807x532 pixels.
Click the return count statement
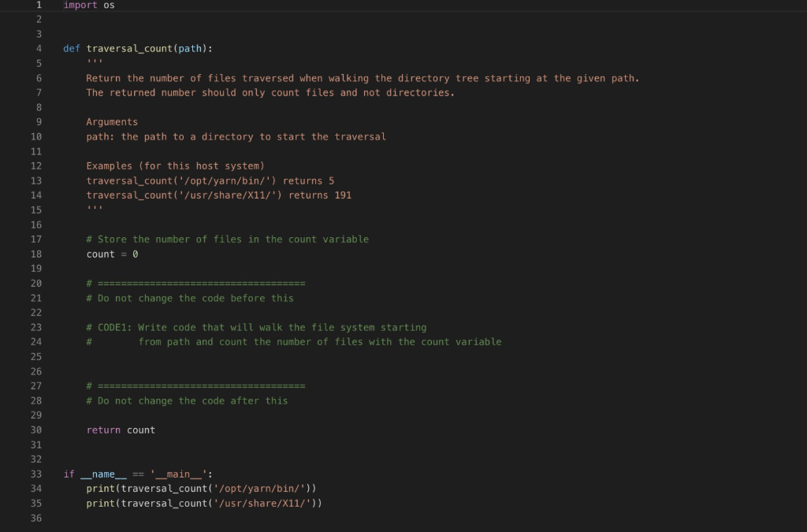coord(121,430)
